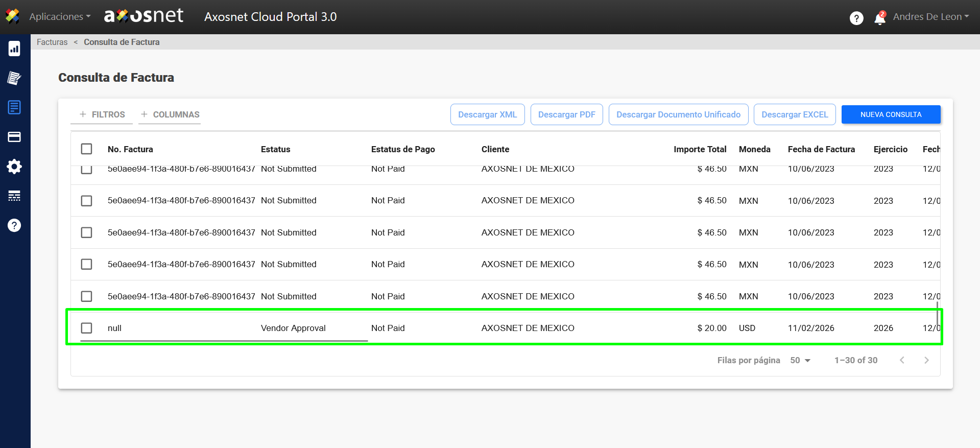Open rows per page dropdown showing 50
980x448 pixels.
(800, 360)
